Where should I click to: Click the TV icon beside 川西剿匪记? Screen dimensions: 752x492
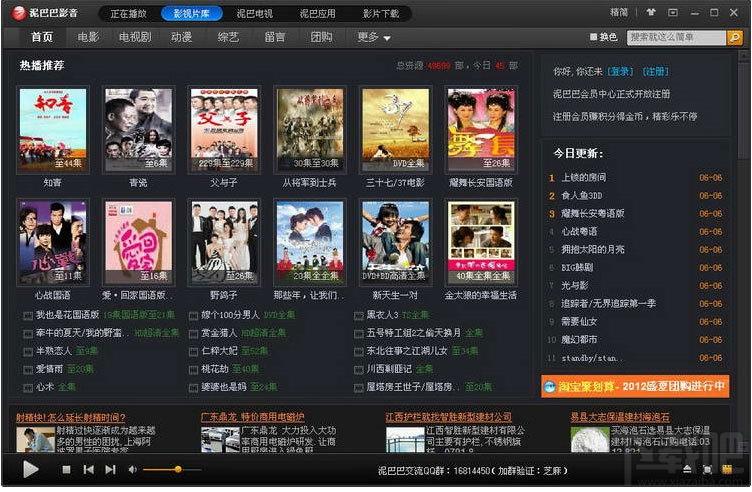coord(358,370)
